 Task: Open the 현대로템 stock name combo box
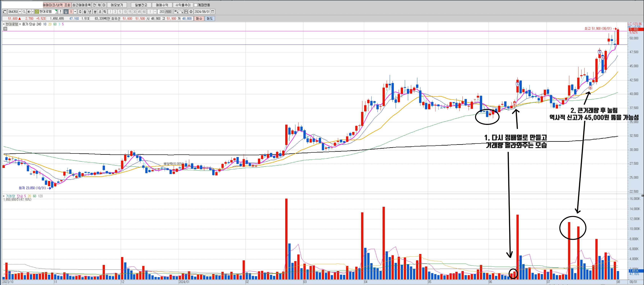[46, 12]
